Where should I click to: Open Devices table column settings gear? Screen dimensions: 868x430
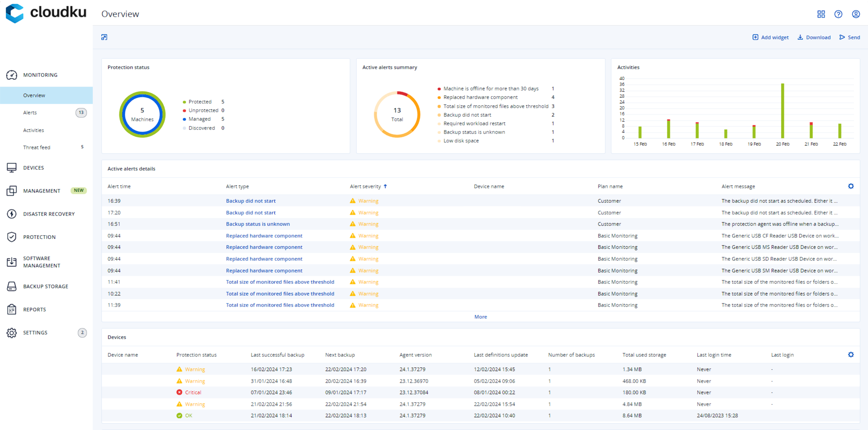tap(850, 355)
